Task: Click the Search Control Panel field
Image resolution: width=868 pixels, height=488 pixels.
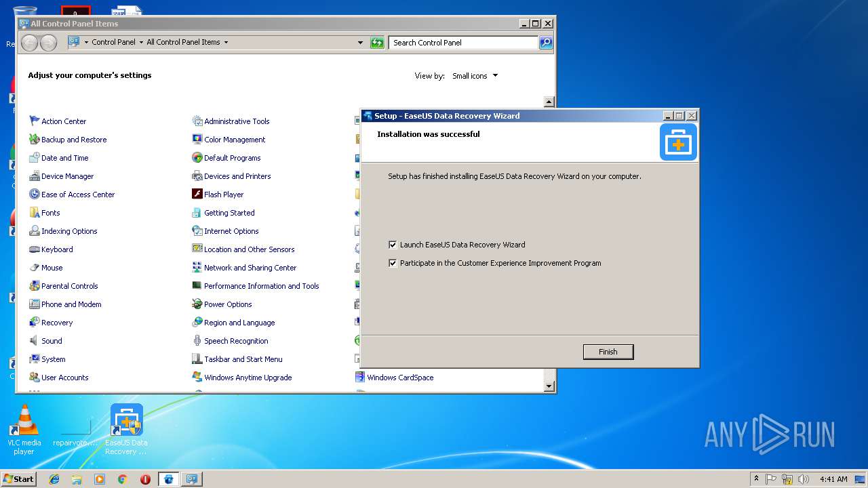Action: (465, 43)
